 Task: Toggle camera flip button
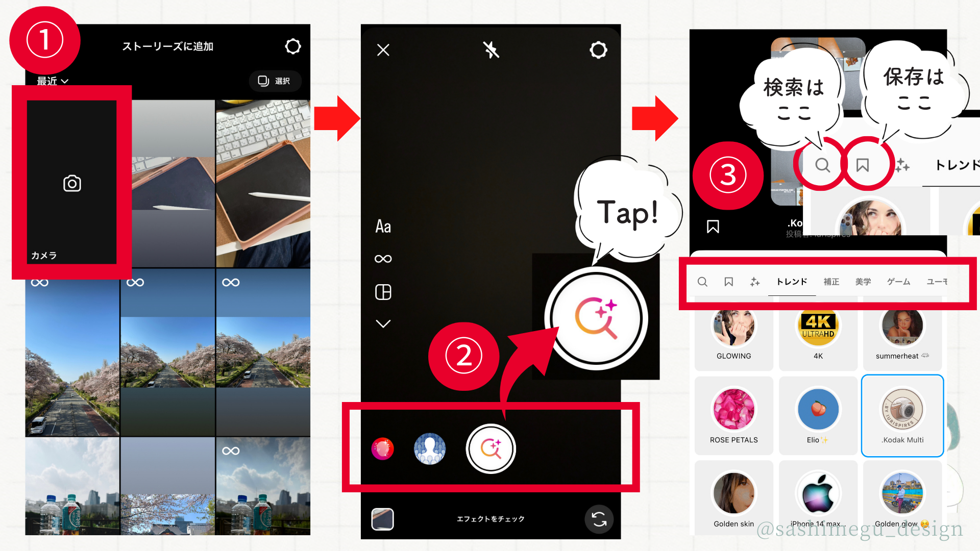click(600, 518)
